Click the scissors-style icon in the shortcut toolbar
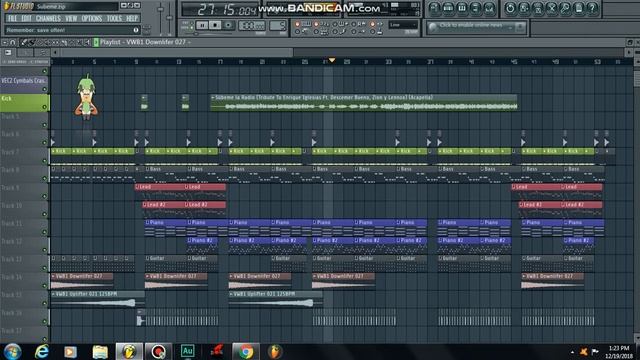This screenshot has height=360, width=640. pyautogui.click(x=551, y=8)
